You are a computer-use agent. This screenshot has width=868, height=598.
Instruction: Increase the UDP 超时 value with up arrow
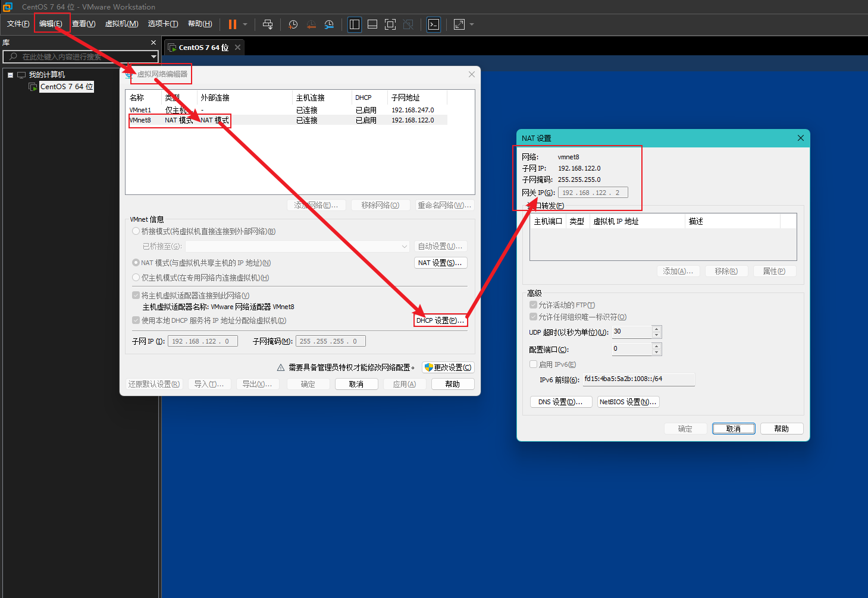pos(657,329)
